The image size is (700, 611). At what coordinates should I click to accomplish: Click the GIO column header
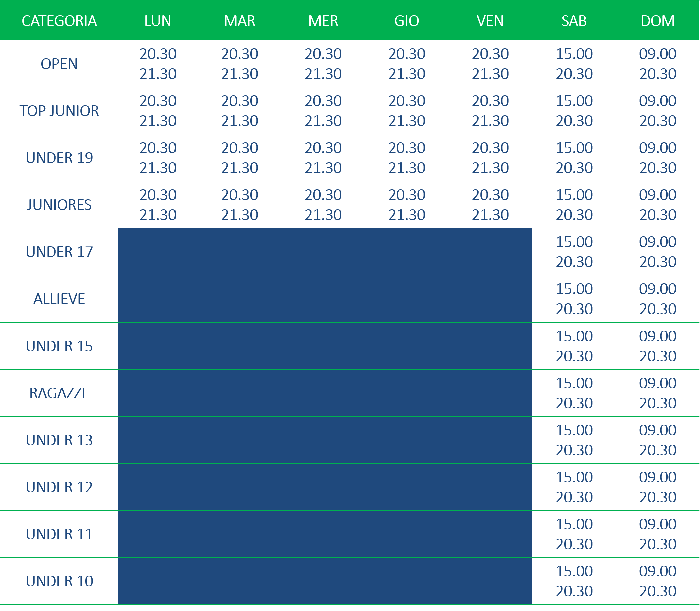coord(407,21)
